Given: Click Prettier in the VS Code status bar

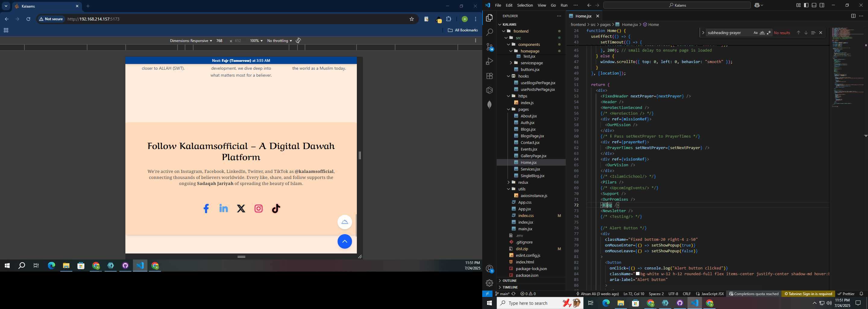Looking at the screenshot, I should click(846, 294).
